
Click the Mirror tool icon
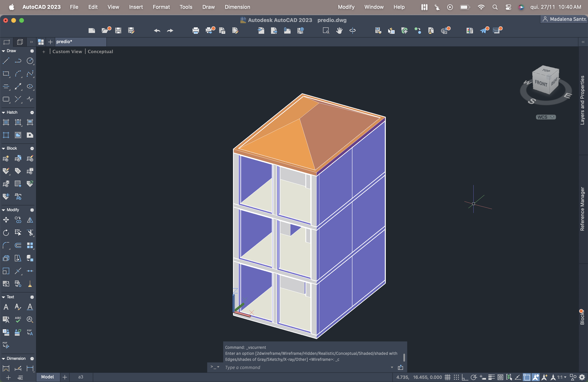(x=30, y=220)
